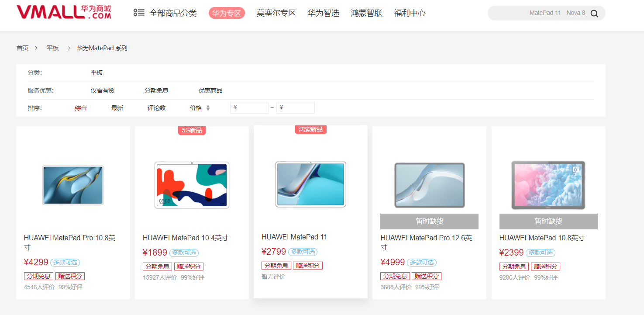Viewport: 644px width, 315px height.
Task: Click the ¥1899 price
Action: (x=155, y=253)
